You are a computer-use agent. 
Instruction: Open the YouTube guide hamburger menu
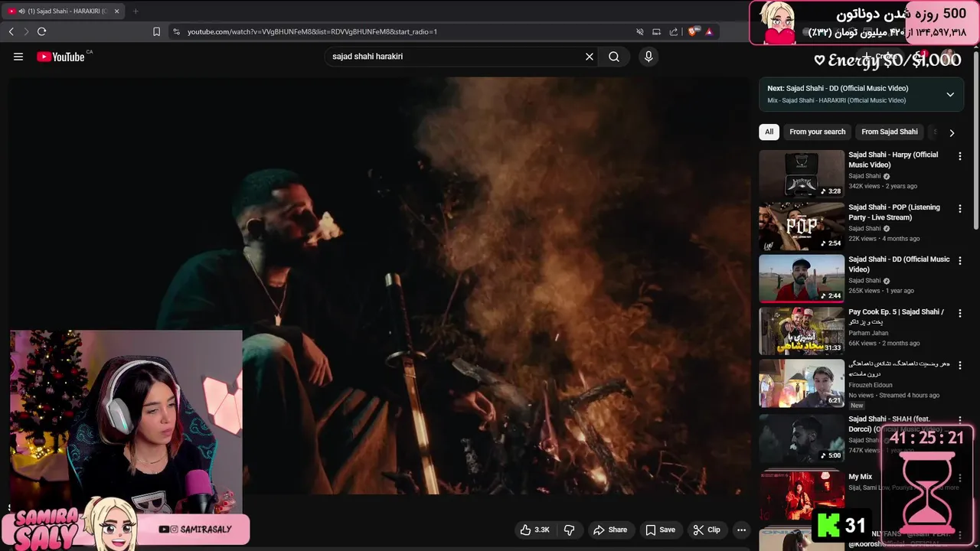pos(18,57)
